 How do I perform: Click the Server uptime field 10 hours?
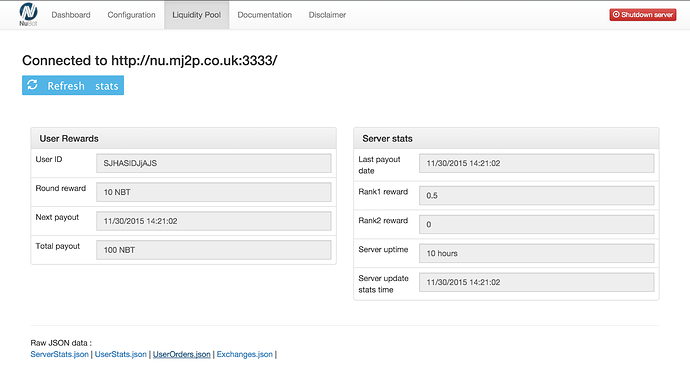tap(536, 254)
